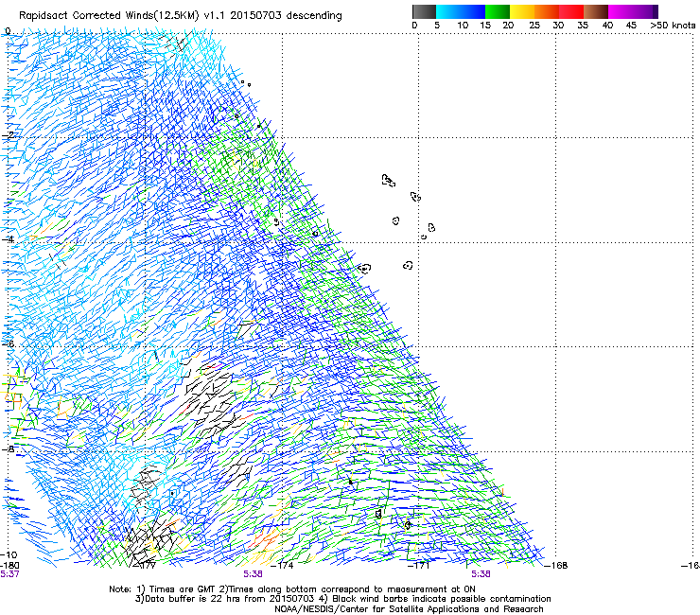
Task: Click the -10 latitude axis label
Action: coord(9,555)
